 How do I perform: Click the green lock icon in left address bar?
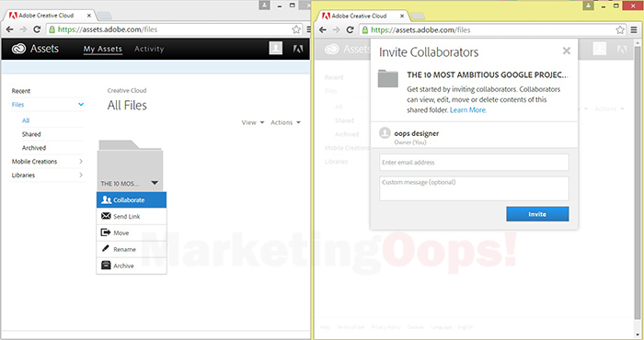(x=52, y=29)
